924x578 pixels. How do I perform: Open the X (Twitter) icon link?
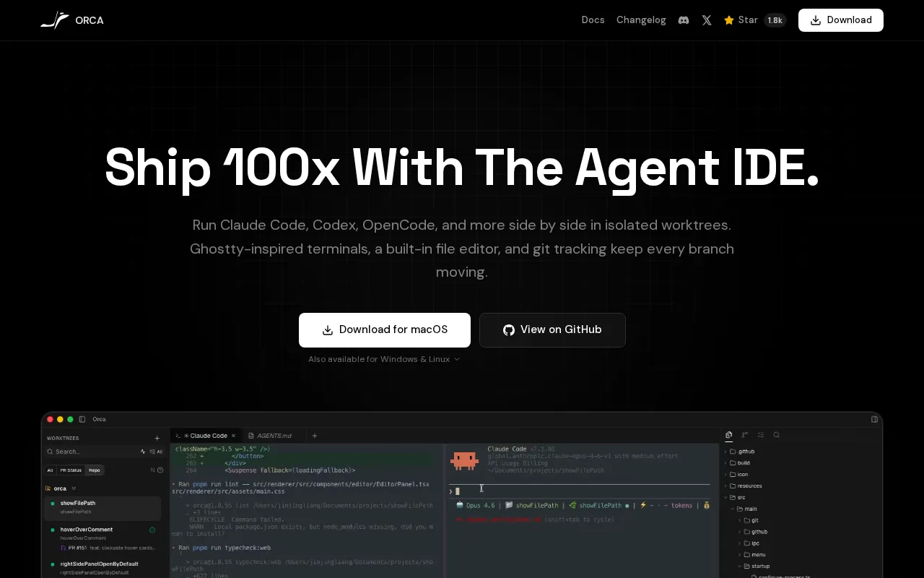click(x=707, y=20)
